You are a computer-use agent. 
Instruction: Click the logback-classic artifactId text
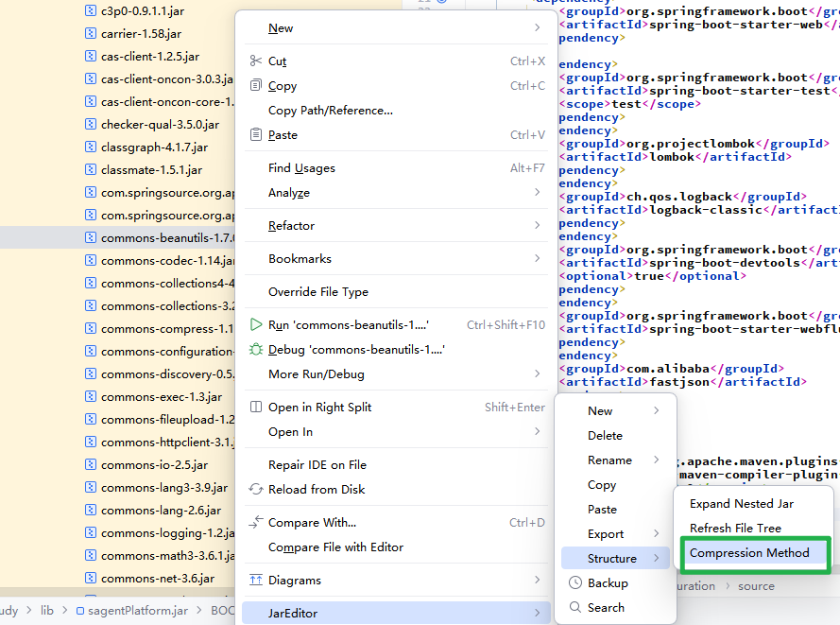click(706, 210)
